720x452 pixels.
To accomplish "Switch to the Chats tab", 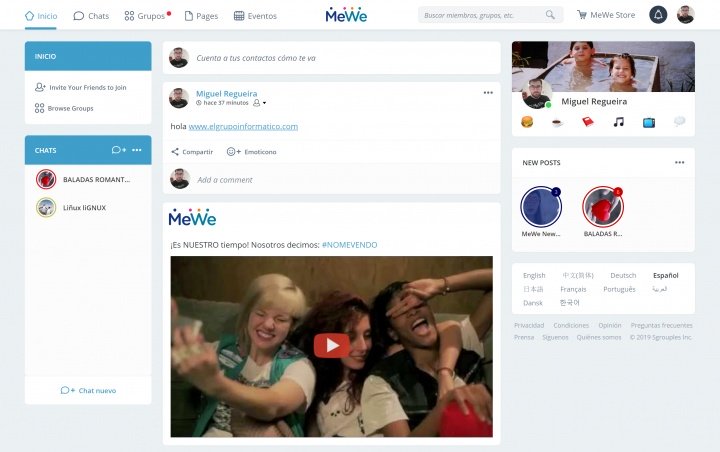I will click(x=91, y=16).
